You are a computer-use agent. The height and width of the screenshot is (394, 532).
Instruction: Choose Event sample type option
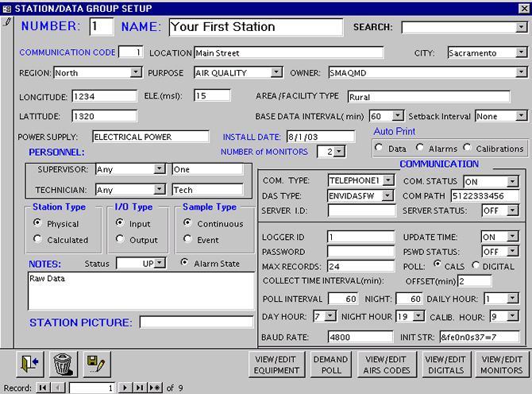click(x=187, y=240)
